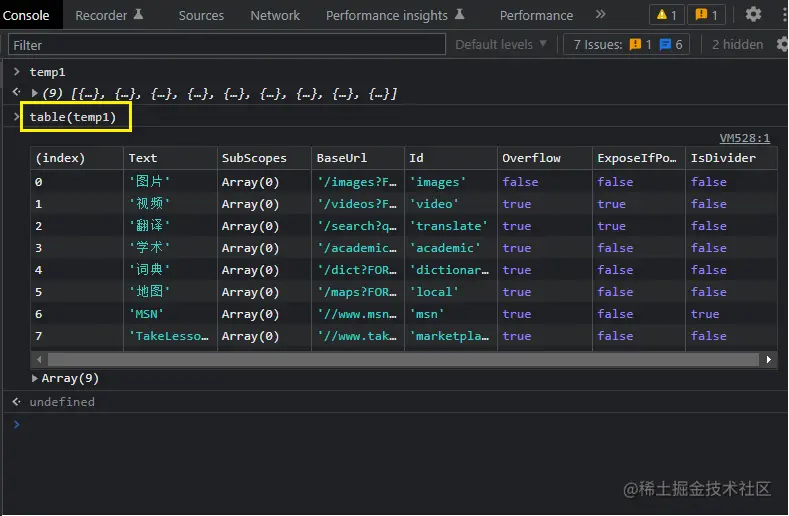Image resolution: width=789 pixels, height=516 pixels.
Task: Click the yellow warnings counter badge
Action: 667,15
